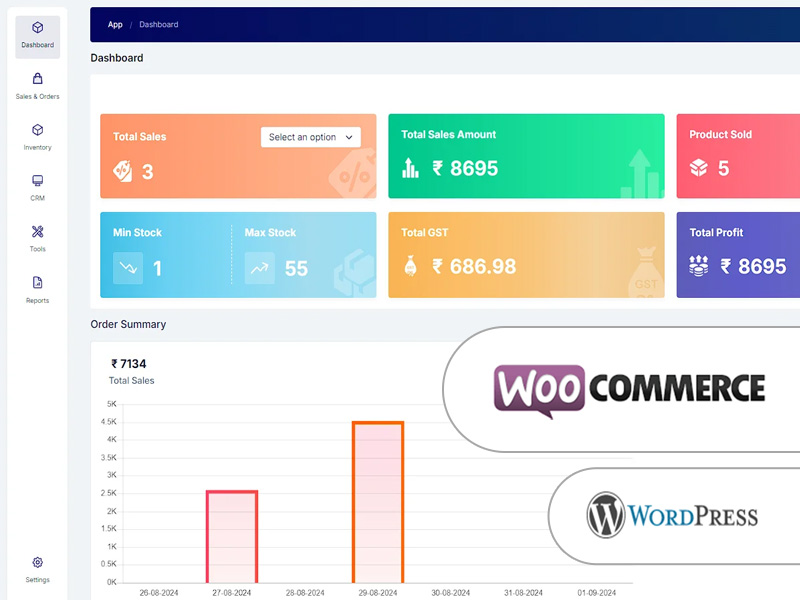Click App in the breadcrumb

tap(114, 25)
